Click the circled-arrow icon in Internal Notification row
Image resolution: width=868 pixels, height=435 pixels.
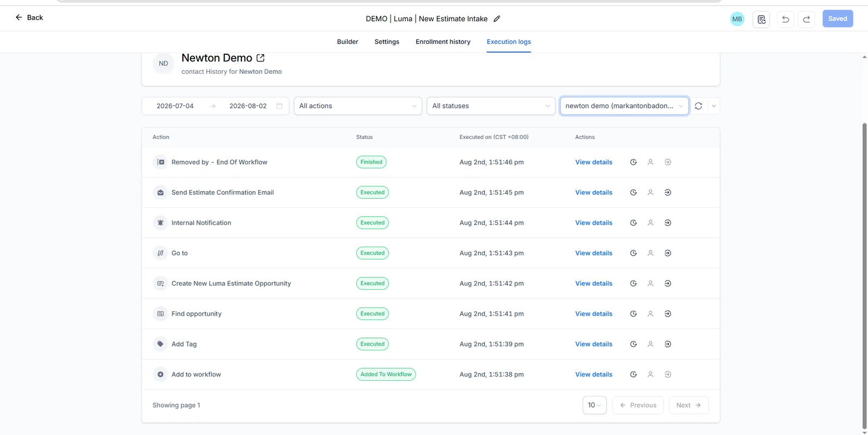[668, 223]
